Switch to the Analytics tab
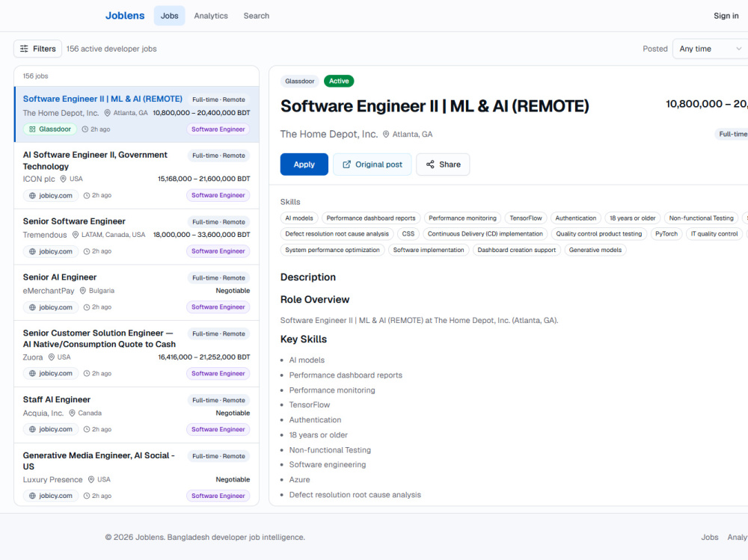 click(x=211, y=16)
